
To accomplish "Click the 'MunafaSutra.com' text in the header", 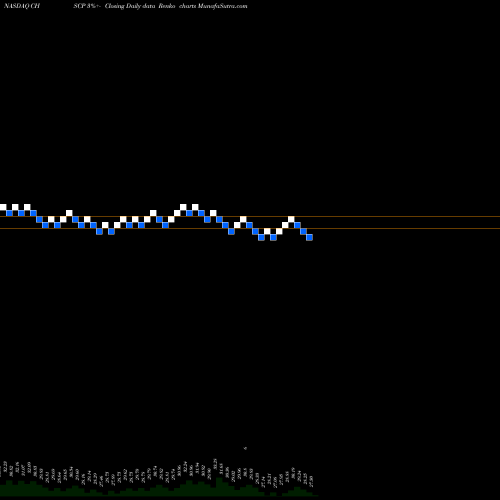I will coord(223,6).
